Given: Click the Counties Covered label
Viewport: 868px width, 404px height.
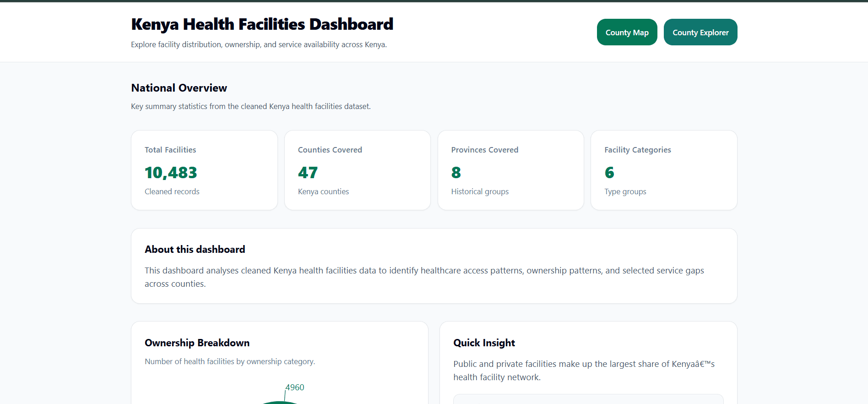Looking at the screenshot, I should pos(330,150).
